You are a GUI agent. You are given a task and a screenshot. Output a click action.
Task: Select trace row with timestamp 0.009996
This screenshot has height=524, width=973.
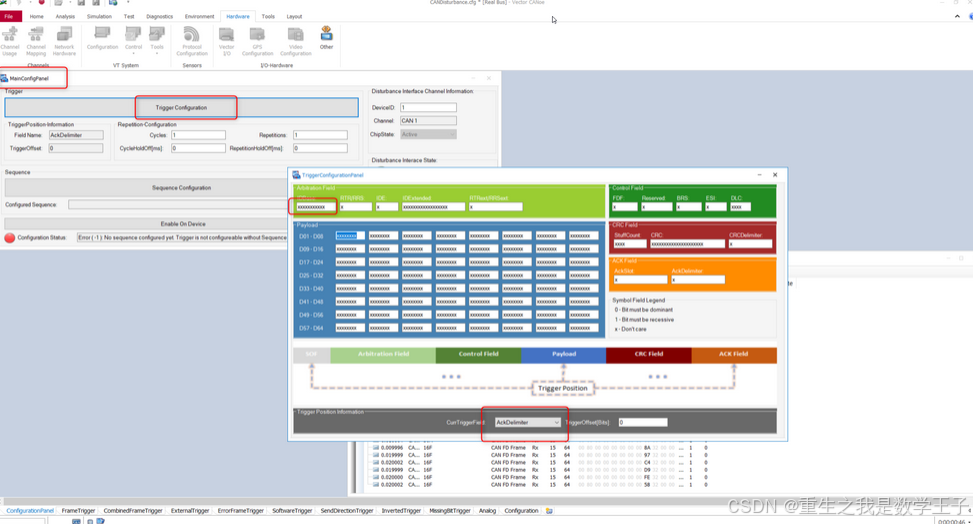point(540,448)
